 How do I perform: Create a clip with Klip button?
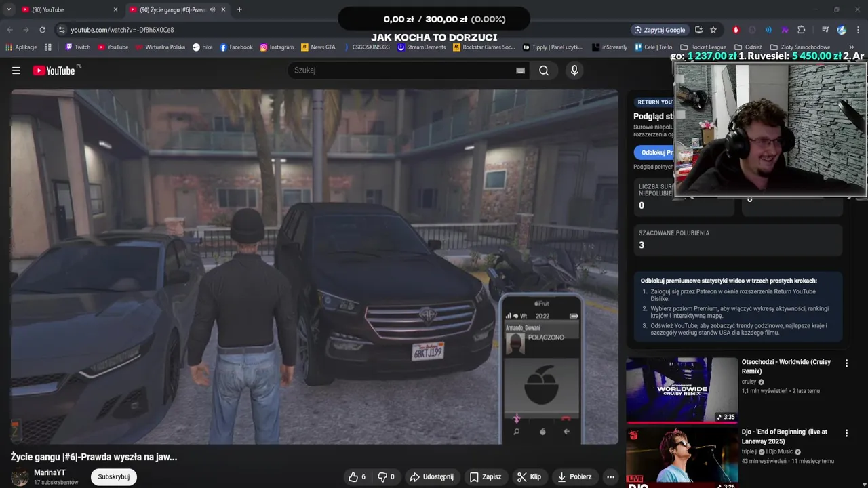(529, 477)
